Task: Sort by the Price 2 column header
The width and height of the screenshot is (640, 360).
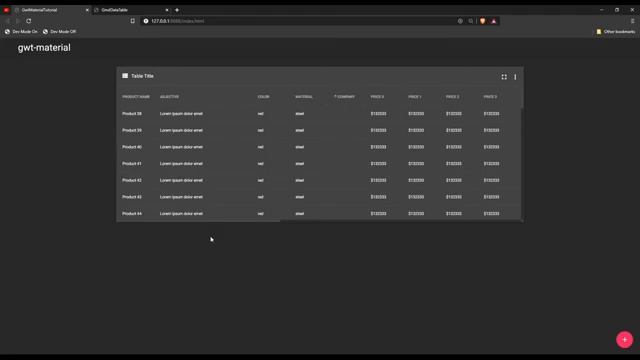Action: [x=453, y=97]
